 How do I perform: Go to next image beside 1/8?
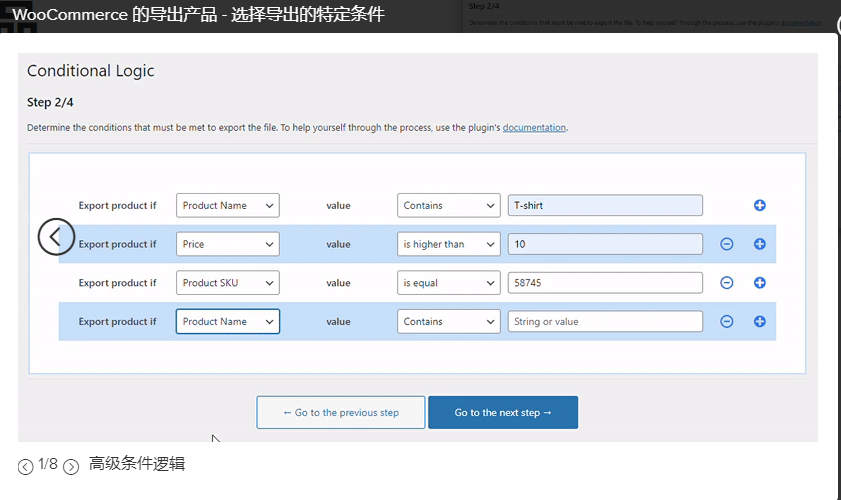click(x=71, y=467)
